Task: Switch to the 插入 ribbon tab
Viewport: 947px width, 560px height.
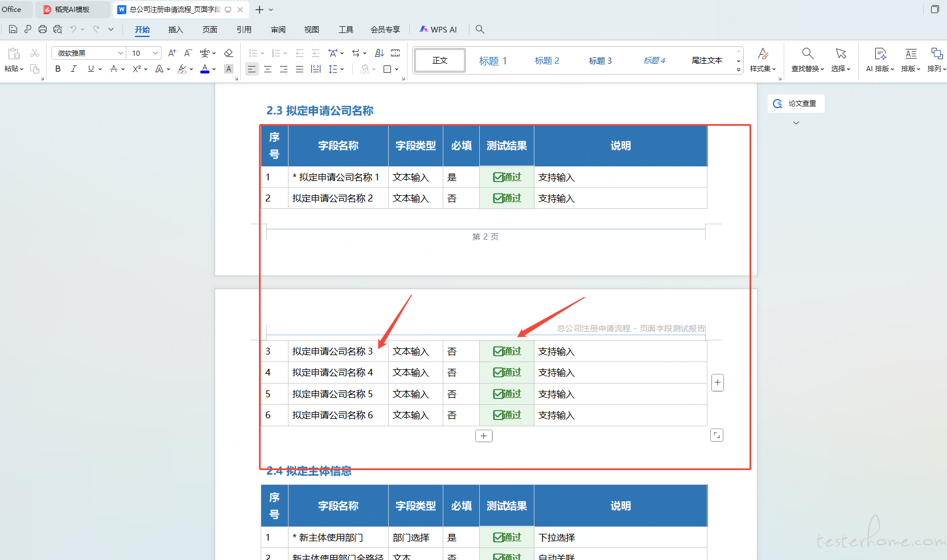Action: [175, 30]
